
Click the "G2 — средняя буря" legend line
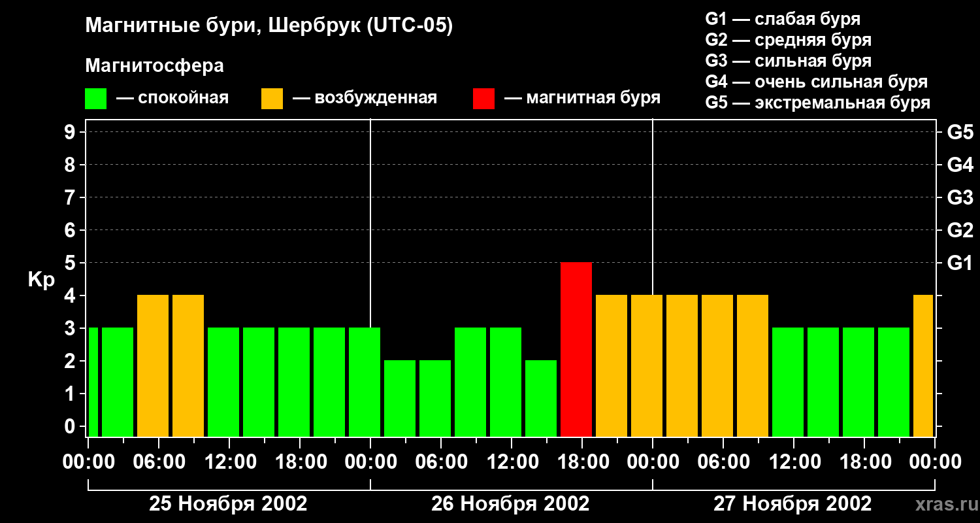tap(788, 40)
